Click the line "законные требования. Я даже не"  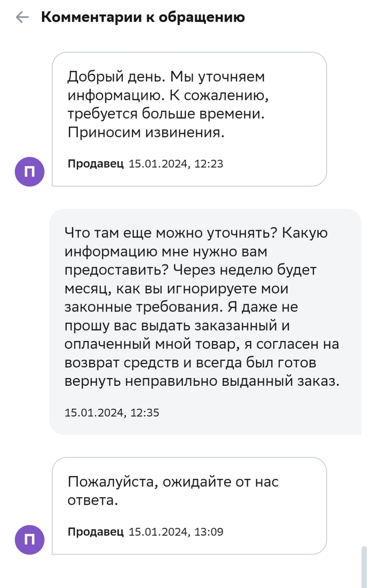pyautogui.click(x=181, y=307)
